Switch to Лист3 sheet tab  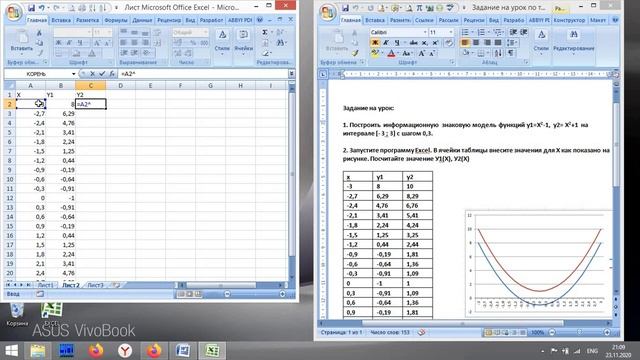(x=96, y=285)
